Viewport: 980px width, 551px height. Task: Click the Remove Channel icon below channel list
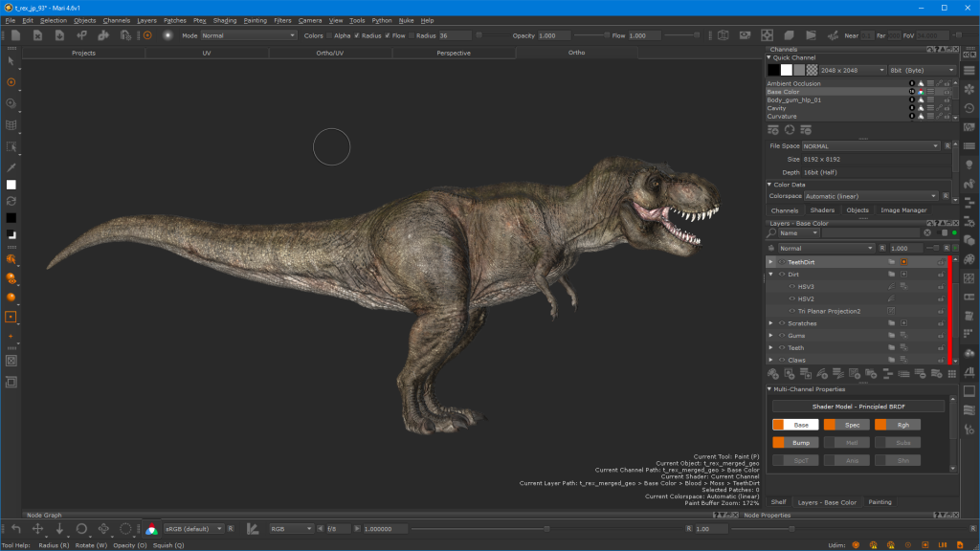click(806, 130)
